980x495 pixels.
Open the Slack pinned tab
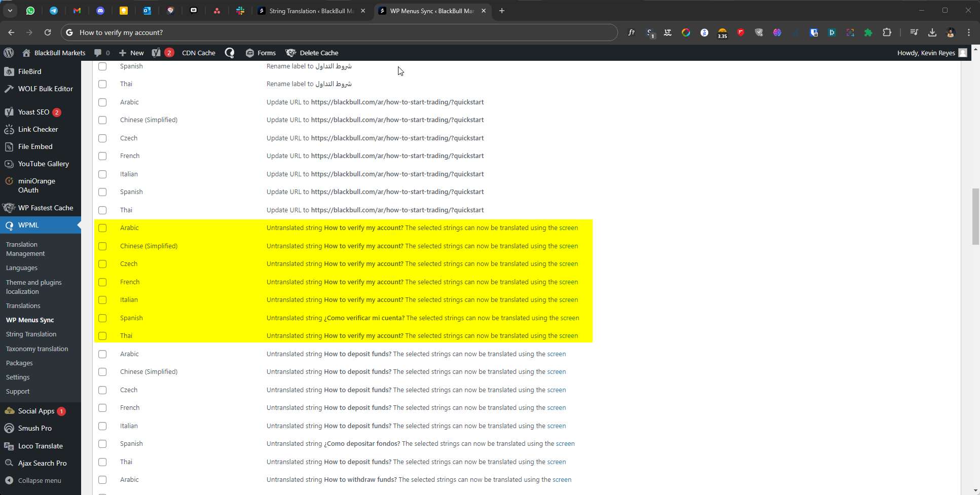tap(240, 11)
